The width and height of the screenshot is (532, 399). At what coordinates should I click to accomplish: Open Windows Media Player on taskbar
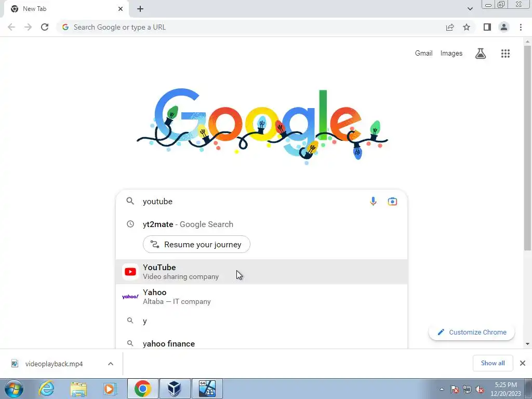(x=109, y=389)
